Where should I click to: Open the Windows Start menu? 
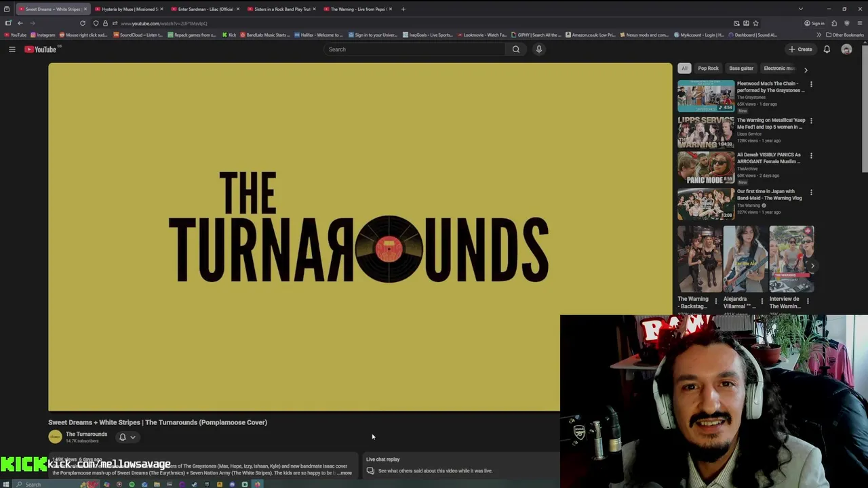pos(7,484)
